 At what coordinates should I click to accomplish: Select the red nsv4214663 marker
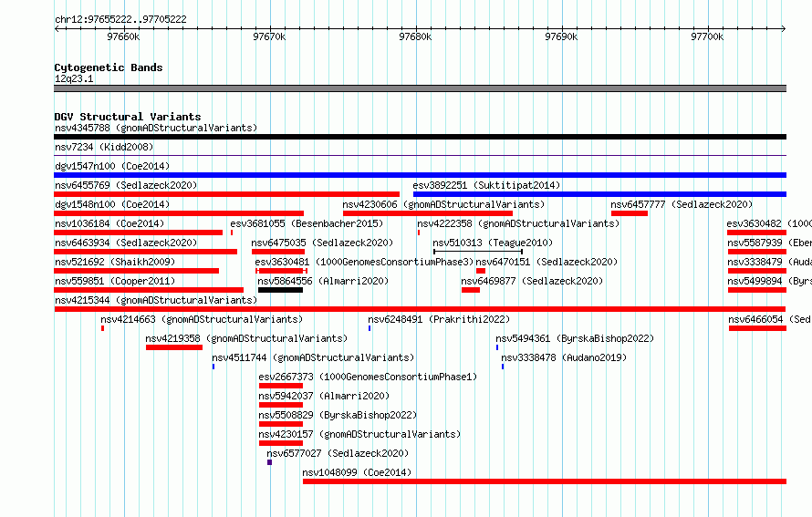[102, 328]
